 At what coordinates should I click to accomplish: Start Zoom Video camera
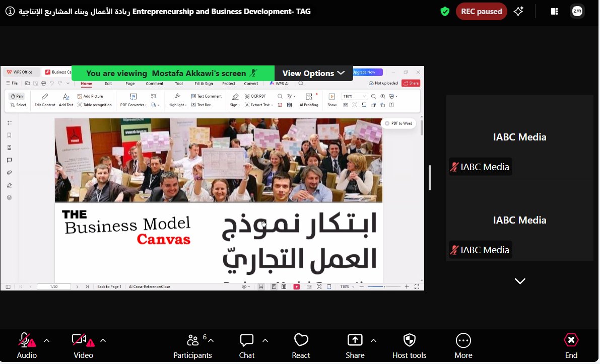(x=83, y=345)
